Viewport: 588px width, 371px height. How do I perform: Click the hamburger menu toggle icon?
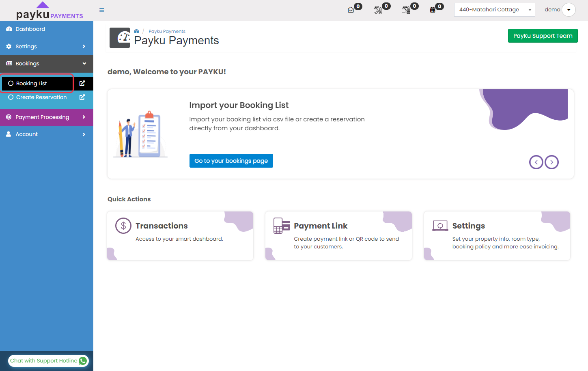tap(102, 10)
